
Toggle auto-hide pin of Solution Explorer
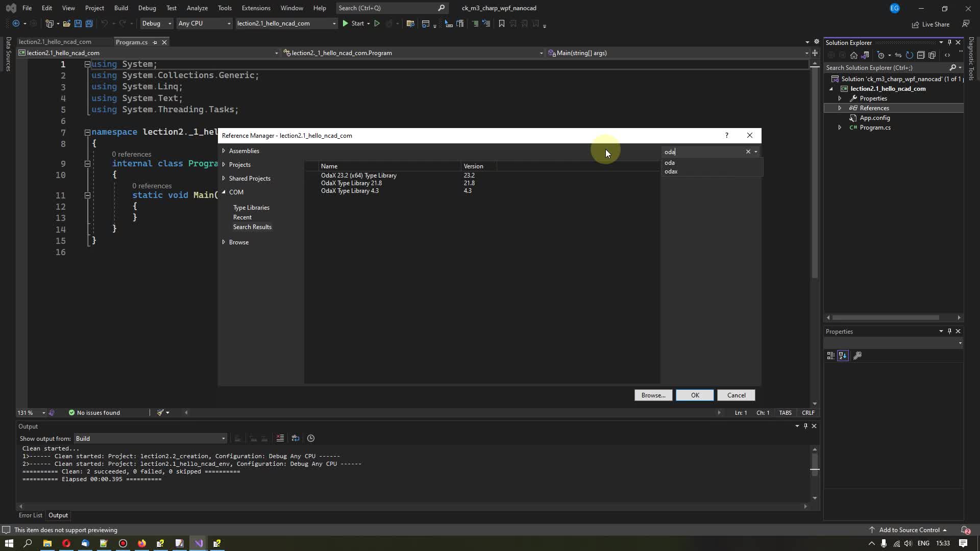(949, 42)
